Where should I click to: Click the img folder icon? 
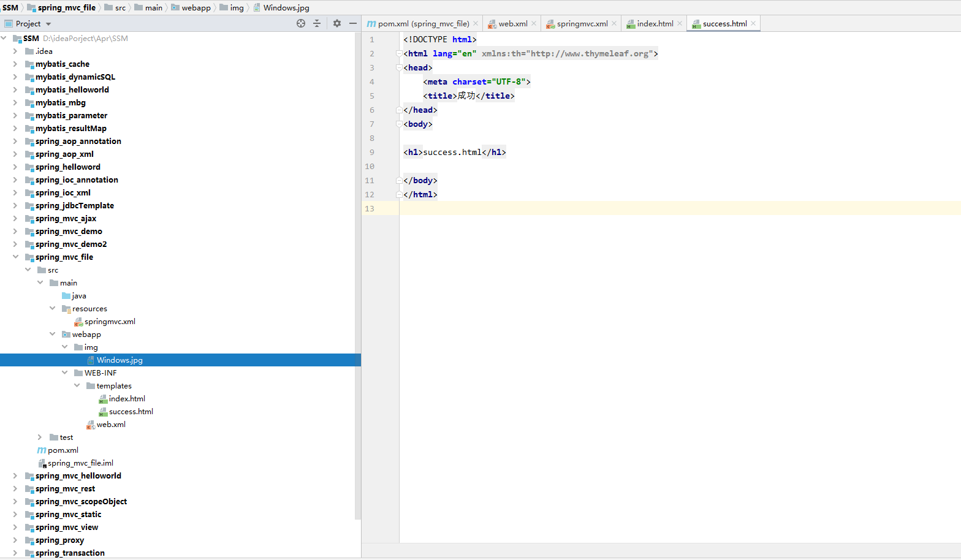tap(78, 347)
